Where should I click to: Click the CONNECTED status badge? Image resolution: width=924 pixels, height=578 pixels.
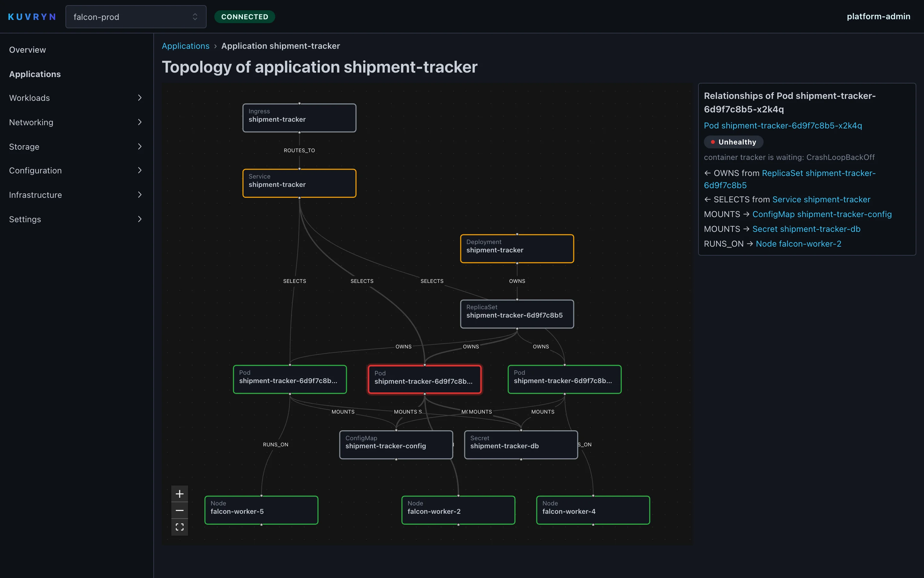(245, 17)
